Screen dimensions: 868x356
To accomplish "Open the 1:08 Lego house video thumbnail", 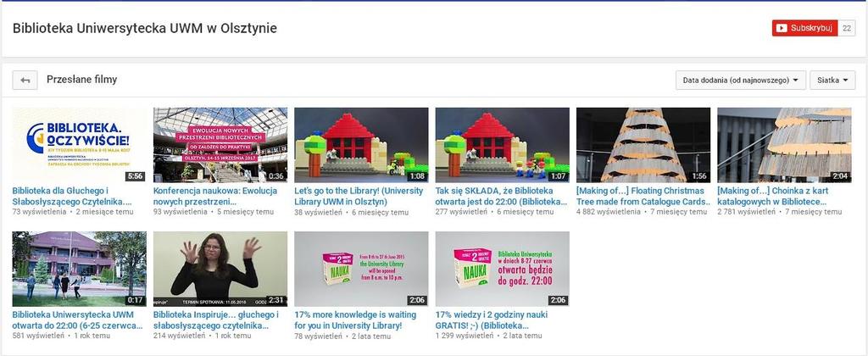I will pos(361,145).
